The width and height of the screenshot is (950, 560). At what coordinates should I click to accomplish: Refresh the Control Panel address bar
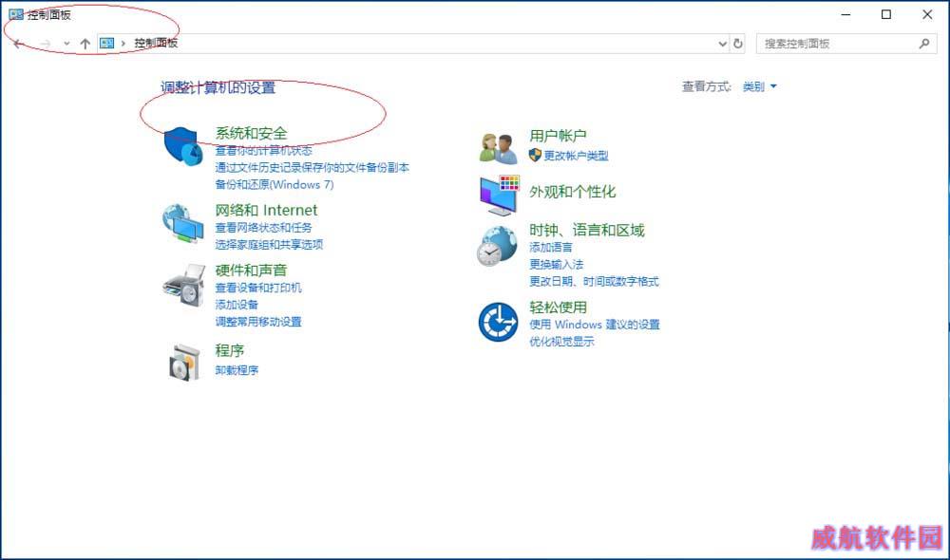point(738,44)
